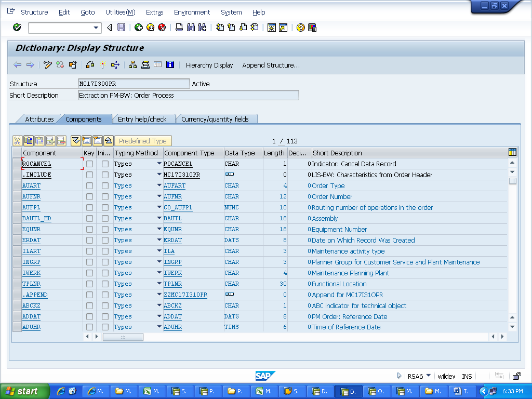Toggle Initial checkbox for ROCANCEL row
Image resolution: width=532 pixels, height=399 pixels.
click(105, 164)
